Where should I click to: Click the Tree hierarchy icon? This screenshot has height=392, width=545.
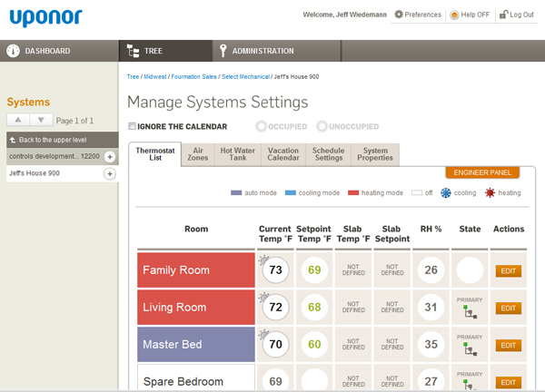pyautogui.click(x=133, y=51)
